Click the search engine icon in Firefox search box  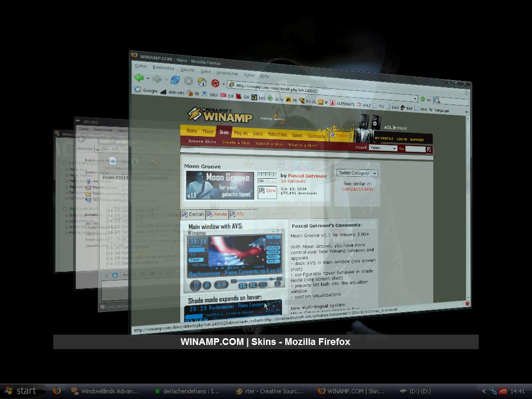click(436, 100)
